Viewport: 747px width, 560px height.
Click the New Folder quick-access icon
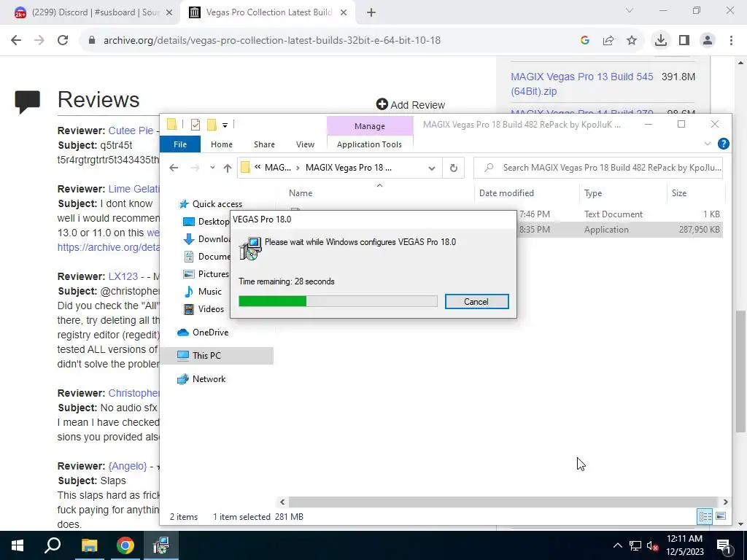(212, 125)
